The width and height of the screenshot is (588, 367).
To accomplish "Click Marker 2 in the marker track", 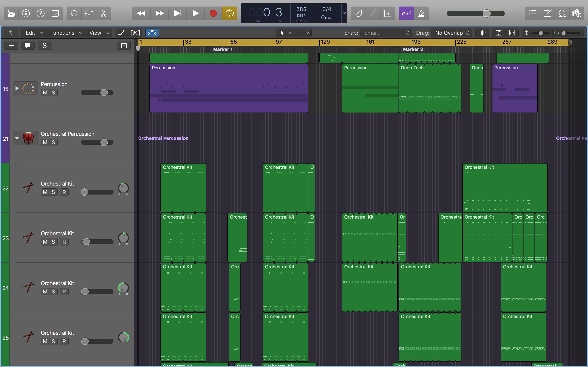I will coord(413,50).
